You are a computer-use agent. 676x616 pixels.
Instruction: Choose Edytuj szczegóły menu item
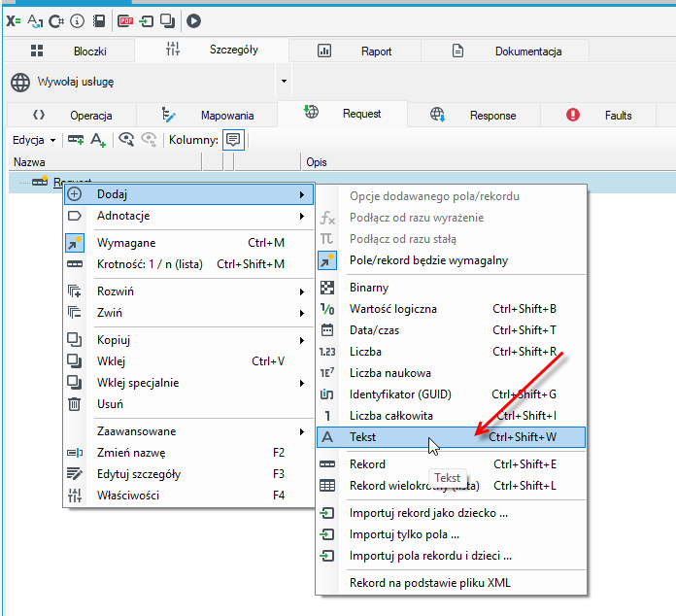click(188, 474)
